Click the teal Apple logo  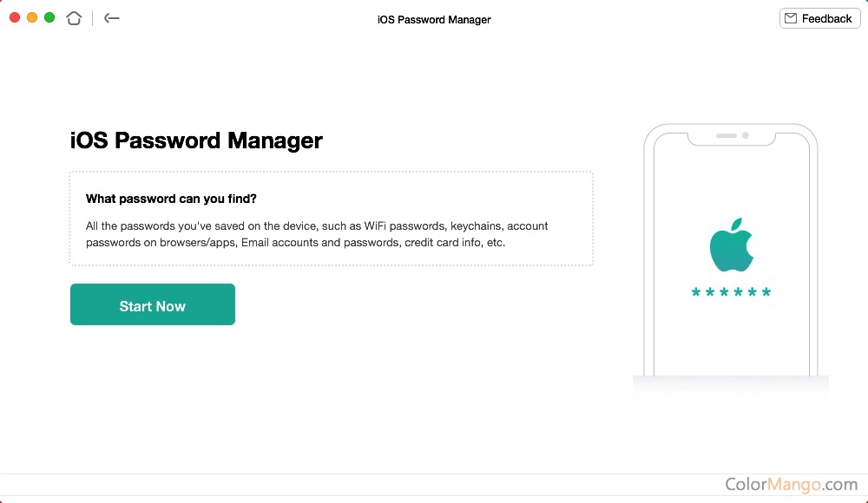(731, 245)
